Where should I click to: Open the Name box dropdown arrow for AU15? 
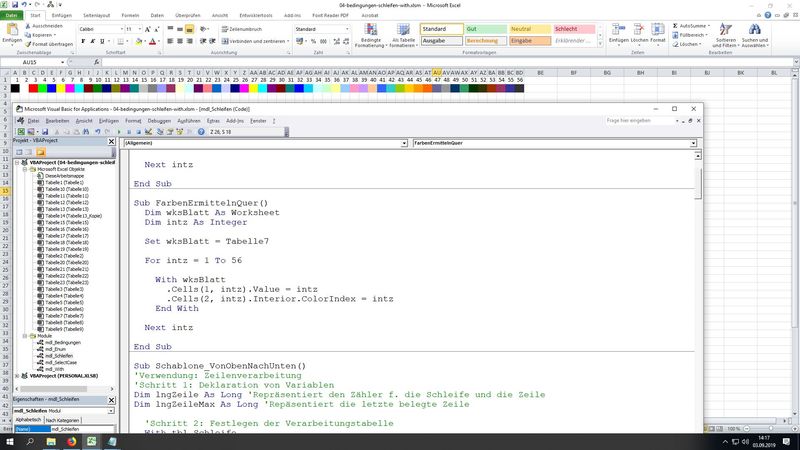pos(62,62)
